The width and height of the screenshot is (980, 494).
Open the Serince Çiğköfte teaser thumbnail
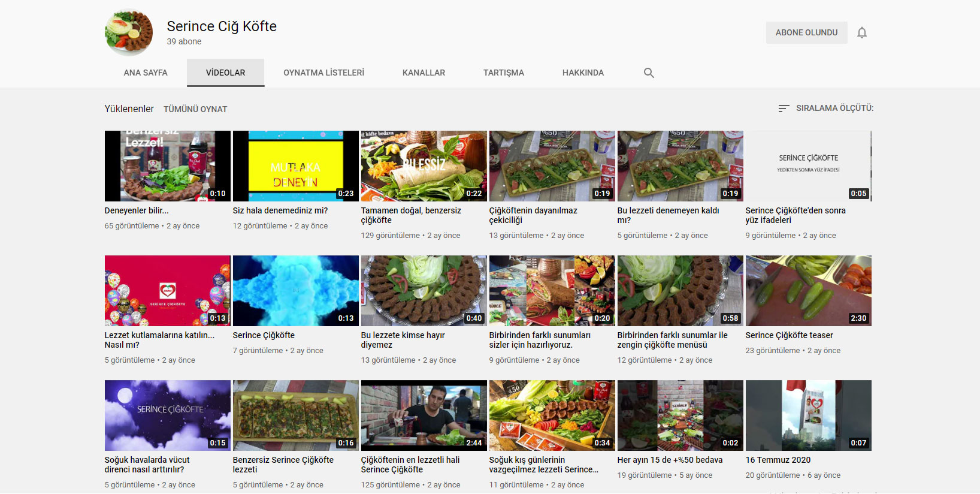pos(809,291)
